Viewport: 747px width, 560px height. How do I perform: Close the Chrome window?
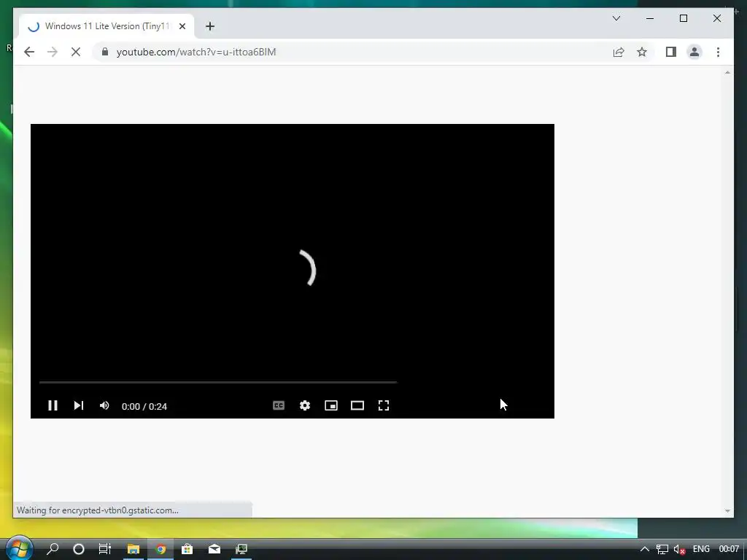[x=716, y=18]
